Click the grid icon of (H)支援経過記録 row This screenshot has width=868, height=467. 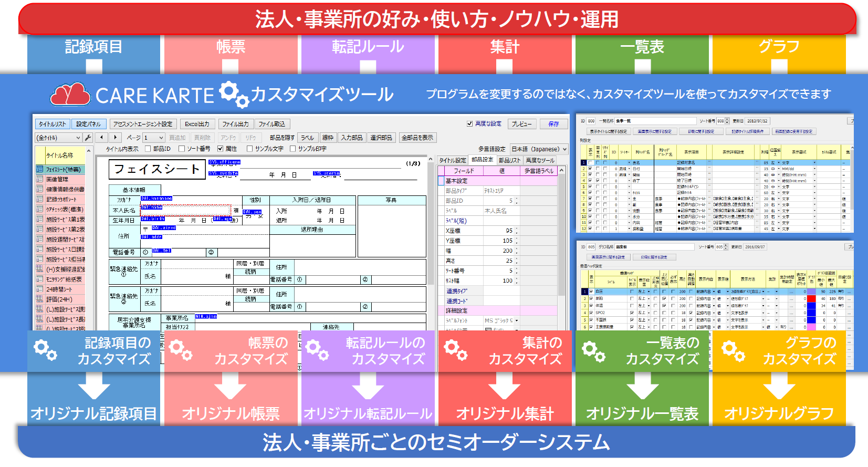coord(40,269)
